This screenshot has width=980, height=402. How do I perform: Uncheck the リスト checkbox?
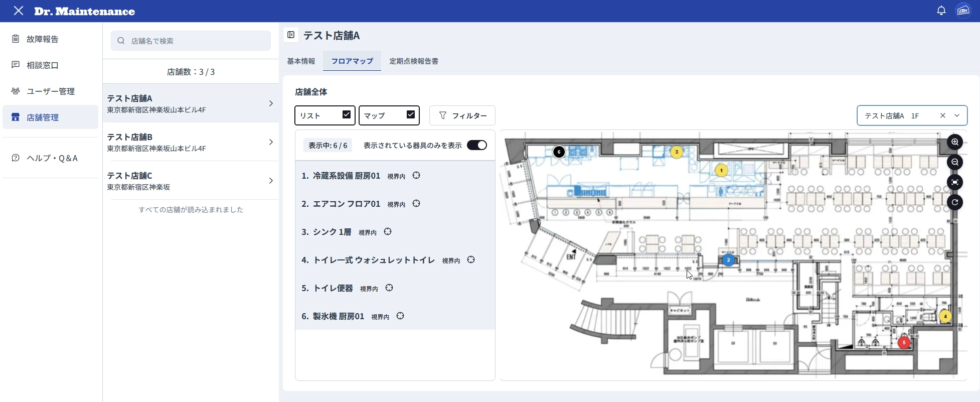pos(347,114)
